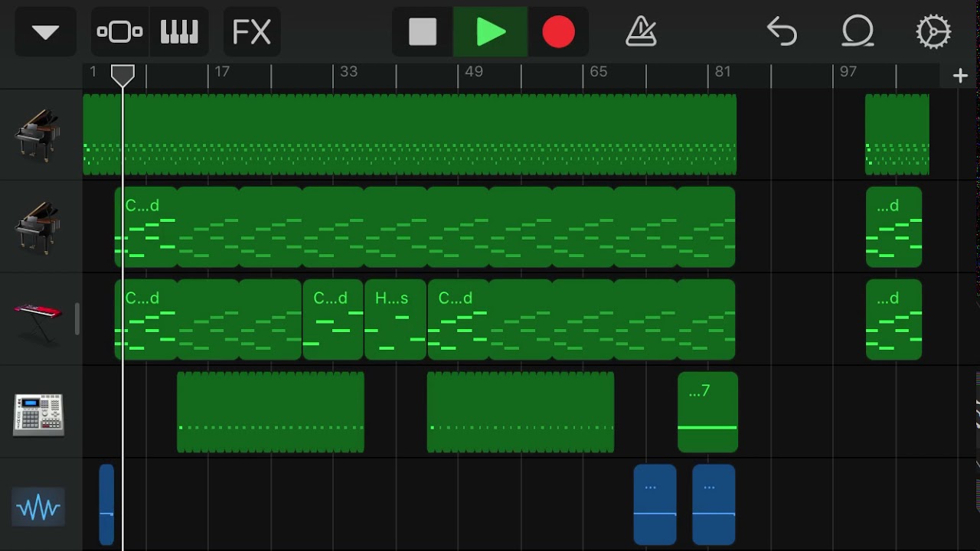Select the long first piano track region

coord(410,135)
